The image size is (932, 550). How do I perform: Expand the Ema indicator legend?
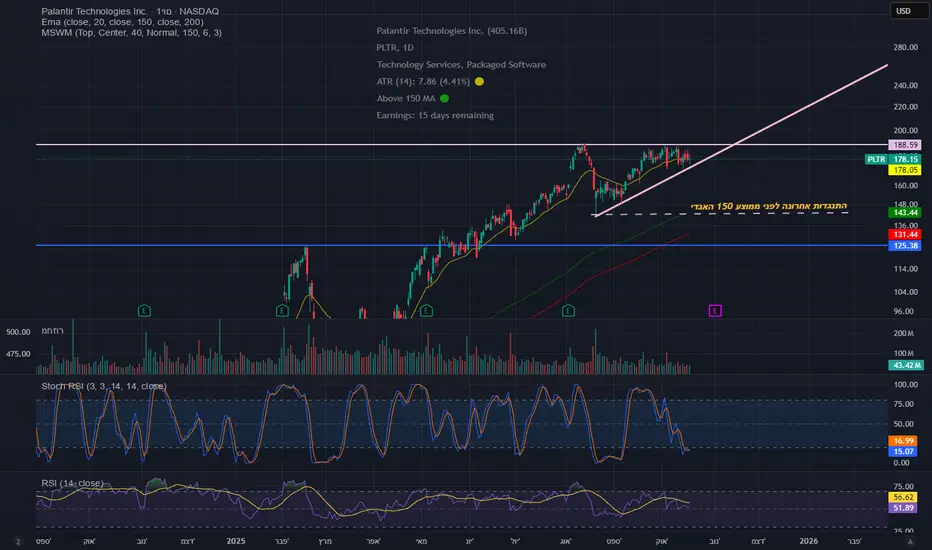pyautogui.click(x=122, y=22)
